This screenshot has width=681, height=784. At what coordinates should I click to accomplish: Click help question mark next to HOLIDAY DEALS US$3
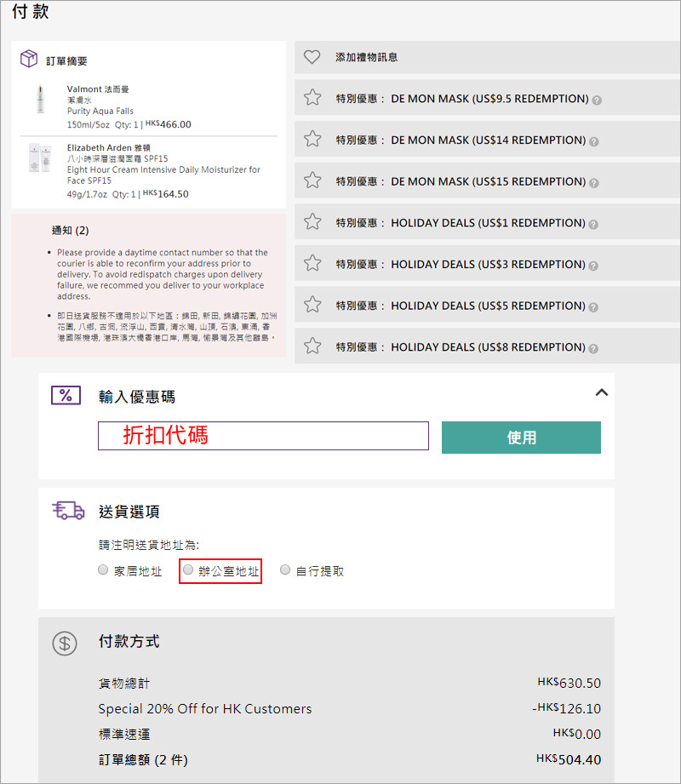tap(594, 266)
